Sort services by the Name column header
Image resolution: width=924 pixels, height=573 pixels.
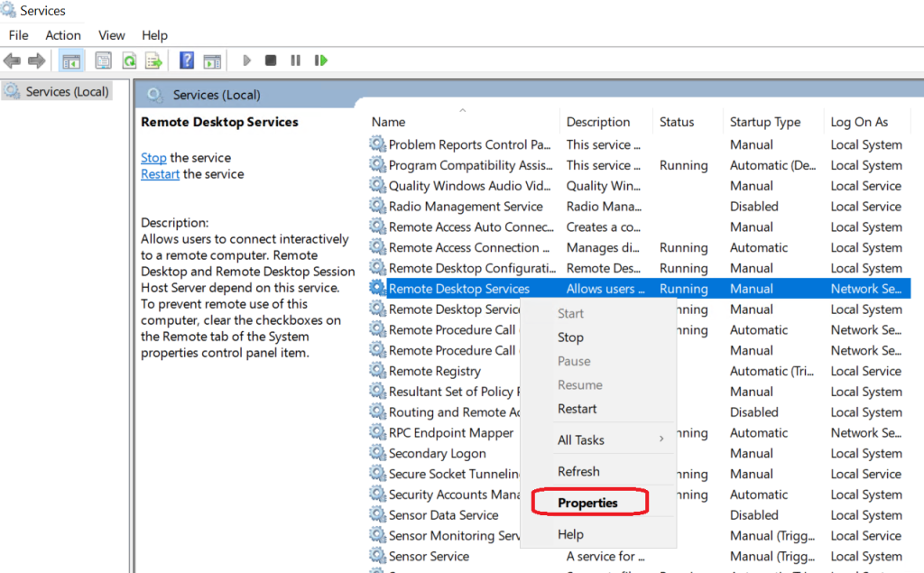click(388, 121)
